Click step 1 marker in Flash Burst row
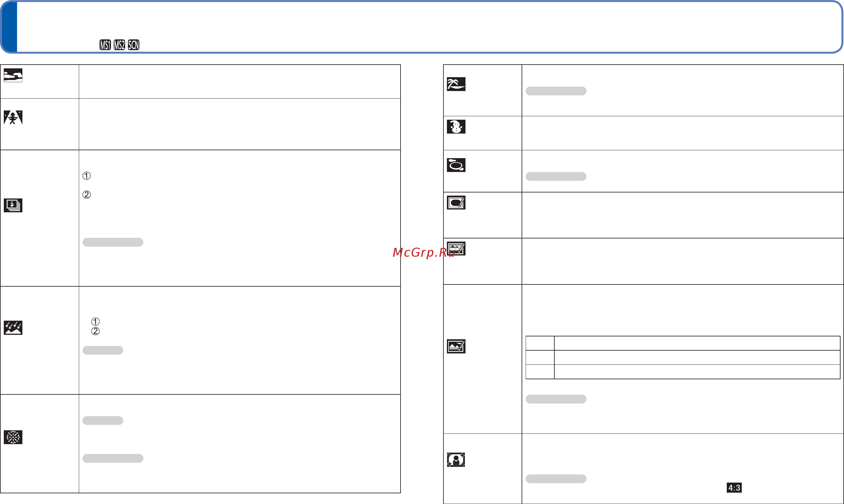 87,175
